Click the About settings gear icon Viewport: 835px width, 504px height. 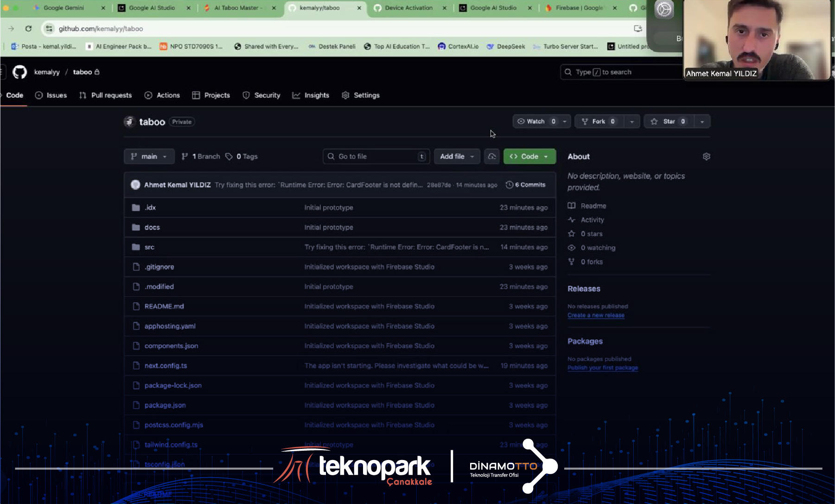706,157
